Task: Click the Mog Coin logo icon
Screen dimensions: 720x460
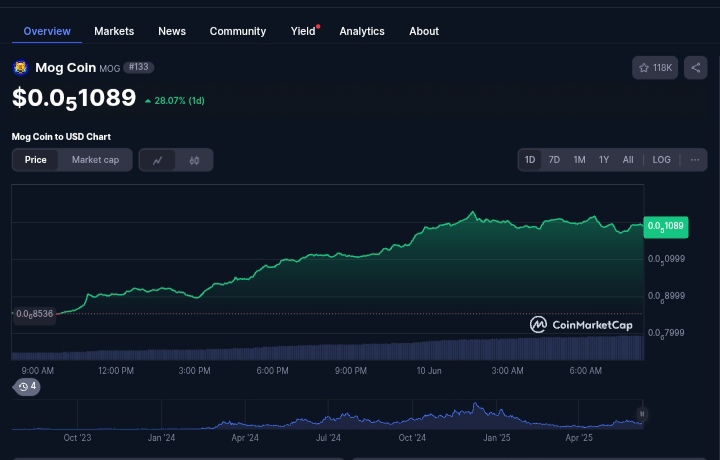Action: pyautogui.click(x=20, y=68)
